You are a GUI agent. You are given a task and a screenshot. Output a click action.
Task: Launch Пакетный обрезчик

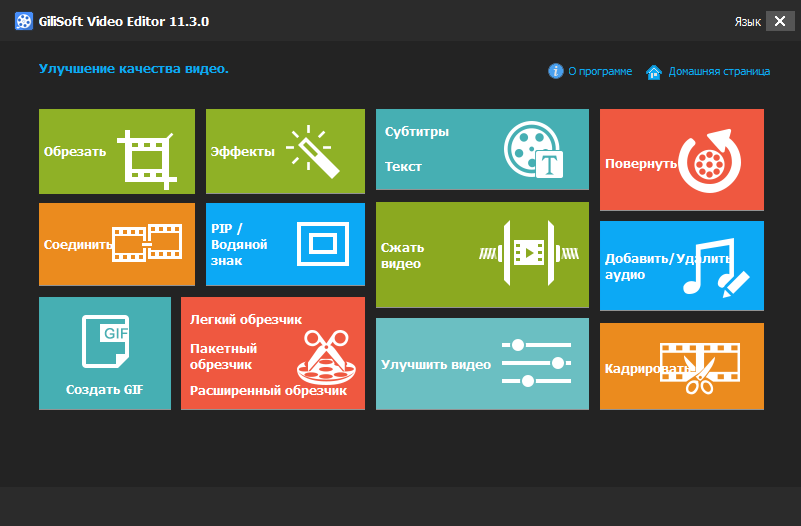pos(223,356)
